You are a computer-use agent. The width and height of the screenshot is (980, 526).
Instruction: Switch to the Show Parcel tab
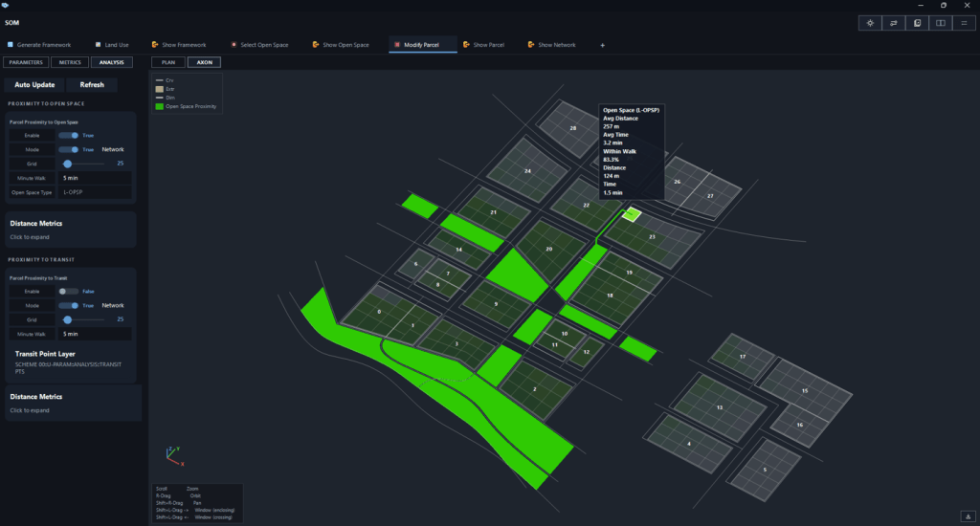[x=483, y=45]
